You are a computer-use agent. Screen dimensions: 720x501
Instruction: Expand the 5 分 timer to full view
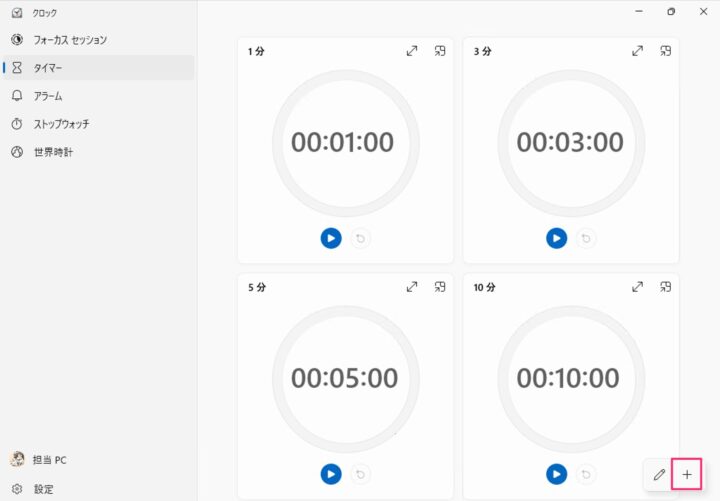pos(412,287)
